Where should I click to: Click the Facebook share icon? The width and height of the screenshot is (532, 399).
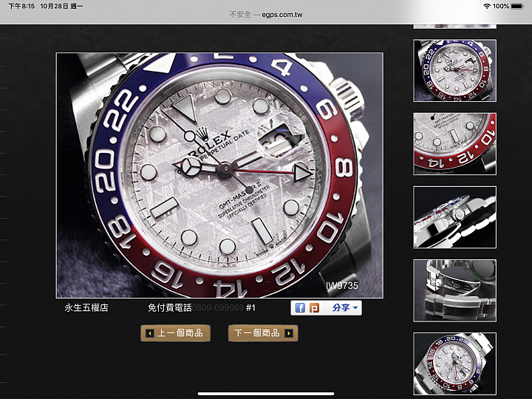[300, 307]
